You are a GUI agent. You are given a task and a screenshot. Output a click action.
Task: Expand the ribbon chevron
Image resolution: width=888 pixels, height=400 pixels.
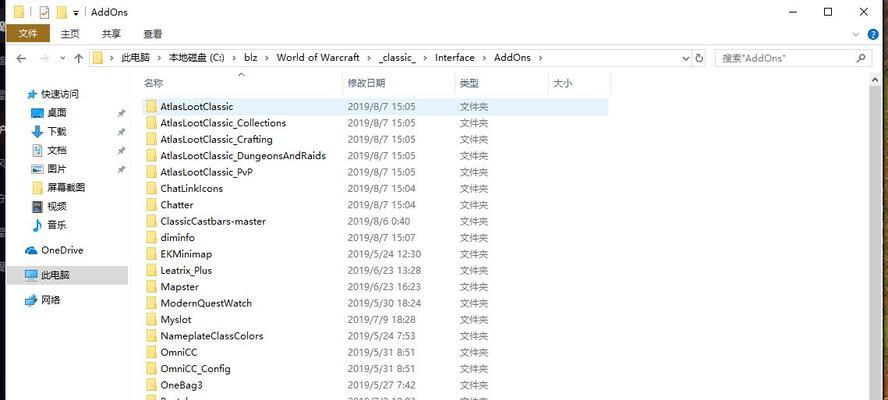click(856, 34)
